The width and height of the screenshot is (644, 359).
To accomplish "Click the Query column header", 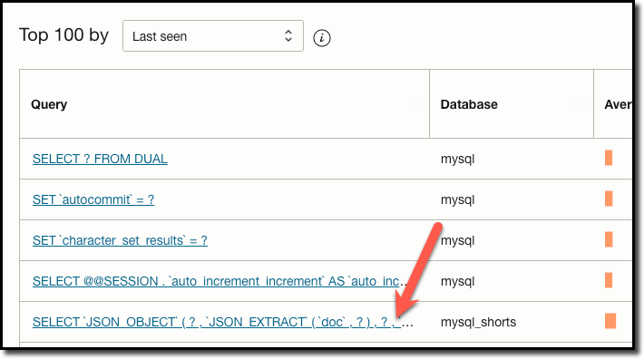I will (49, 104).
